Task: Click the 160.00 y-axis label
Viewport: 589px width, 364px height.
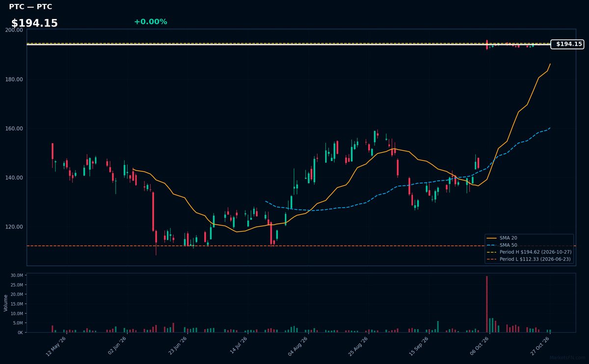Action: coord(14,129)
